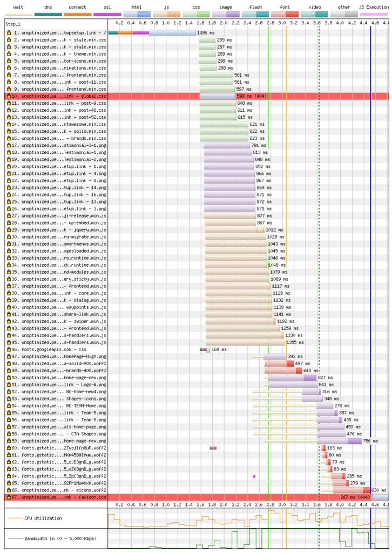Click the js legend color swatch
Image resolution: width=392 pixels, height=553 pixels.
(166, 14)
